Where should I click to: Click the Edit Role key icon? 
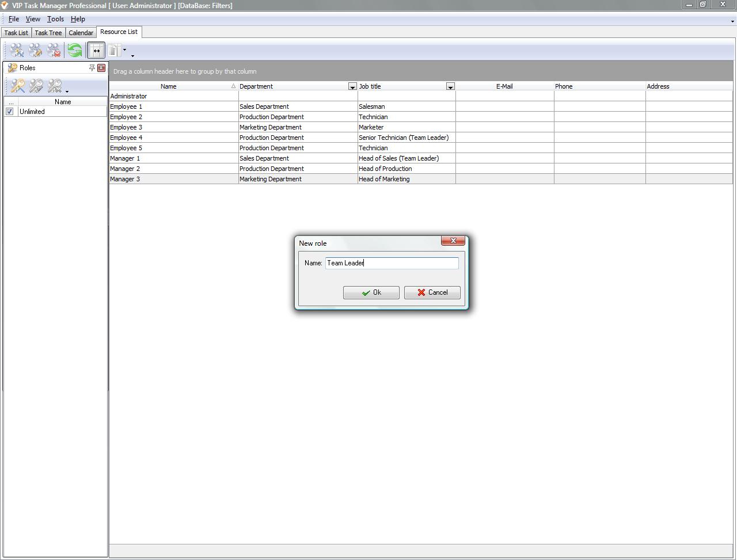[36, 86]
